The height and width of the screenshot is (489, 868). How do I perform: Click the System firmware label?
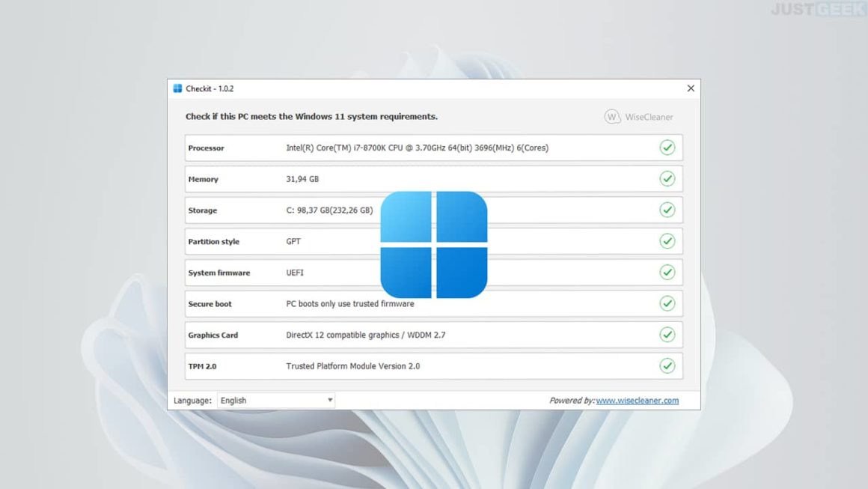(219, 273)
